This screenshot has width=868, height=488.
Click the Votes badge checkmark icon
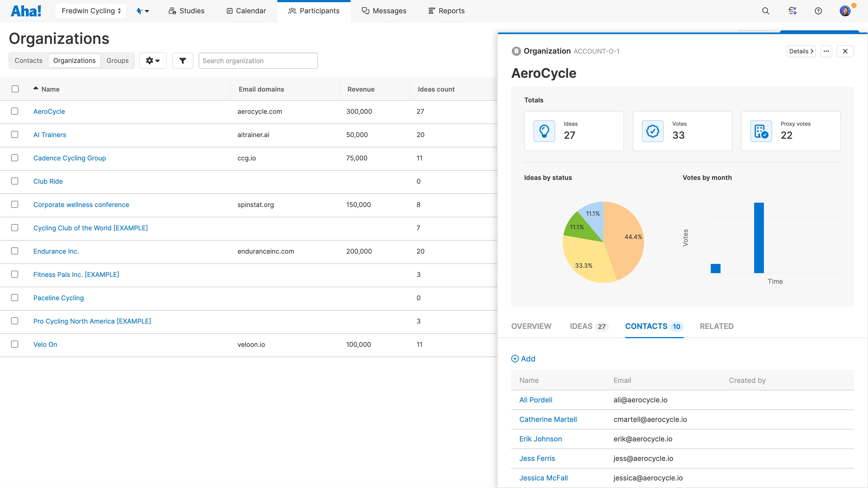(x=653, y=131)
